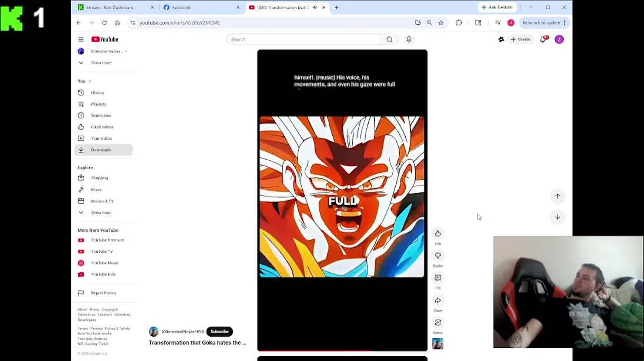
Task: Close the Kick Dashboard tab
Action: coord(152,7)
